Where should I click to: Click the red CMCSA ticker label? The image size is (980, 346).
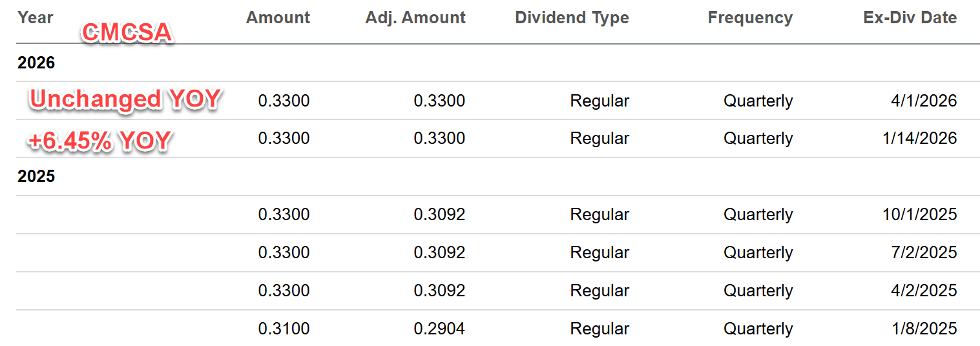pyautogui.click(x=127, y=33)
